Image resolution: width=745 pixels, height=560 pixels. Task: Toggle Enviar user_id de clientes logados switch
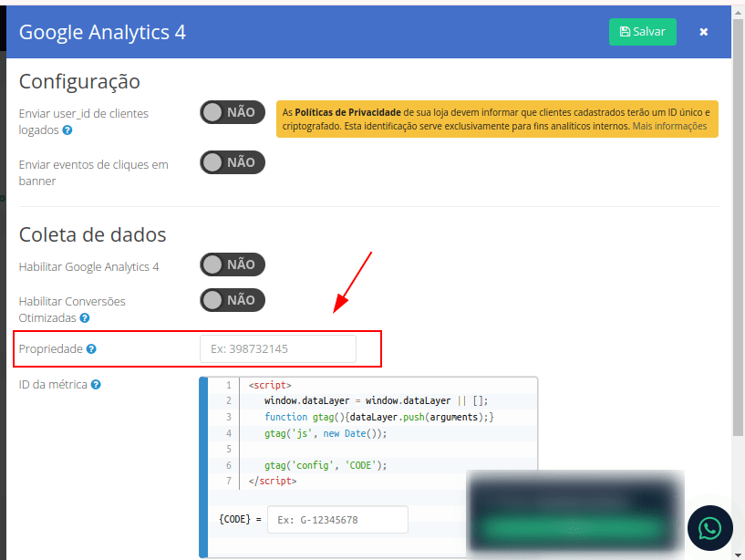[x=233, y=112]
